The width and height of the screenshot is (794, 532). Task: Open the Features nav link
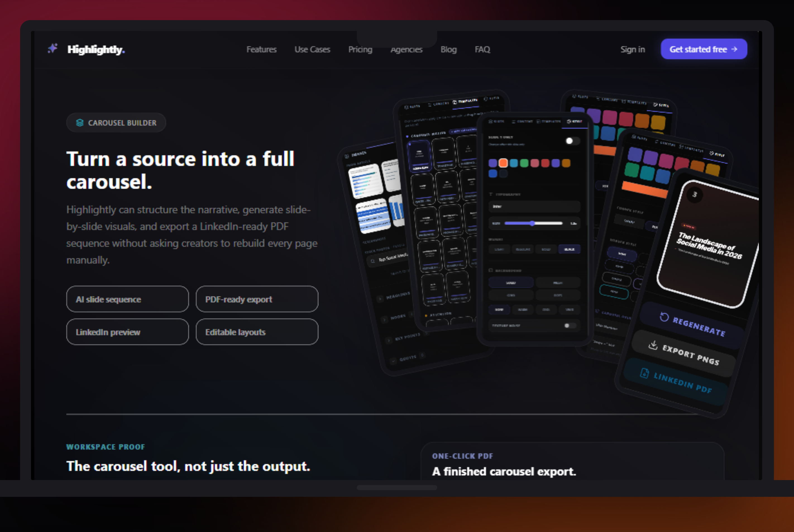[x=261, y=49]
